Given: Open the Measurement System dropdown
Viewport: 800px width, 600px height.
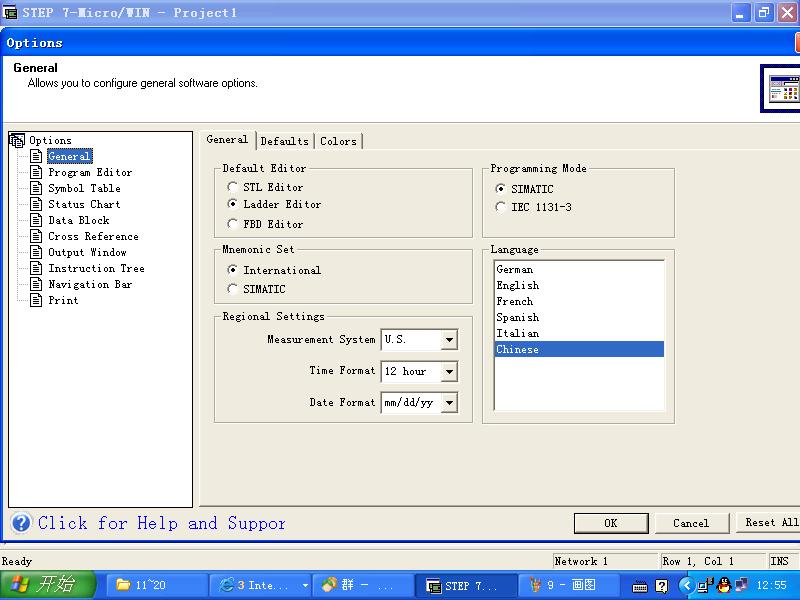Looking at the screenshot, I should (449, 340).
